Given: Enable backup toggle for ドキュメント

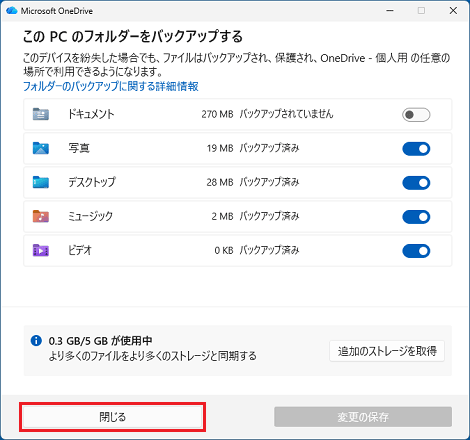Looking at the screenshot, I should pyautogui.click(x=416, y=115).
